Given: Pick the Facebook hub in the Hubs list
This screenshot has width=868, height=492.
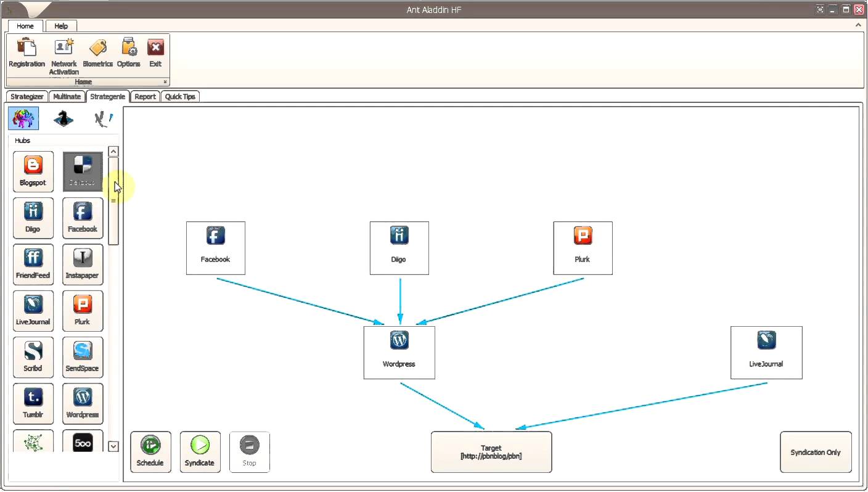Looking at the screenshot, I should pos(83,218).
